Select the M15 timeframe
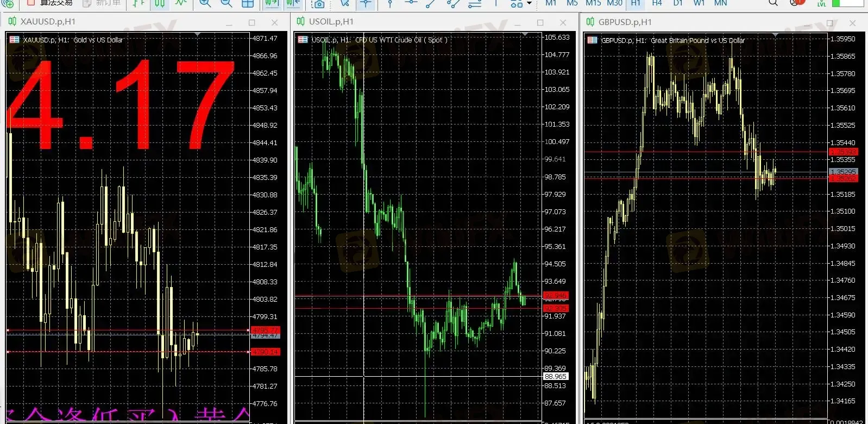Viewport: 868px width, 424px height. pyautogui.click(x=593, y=3)
